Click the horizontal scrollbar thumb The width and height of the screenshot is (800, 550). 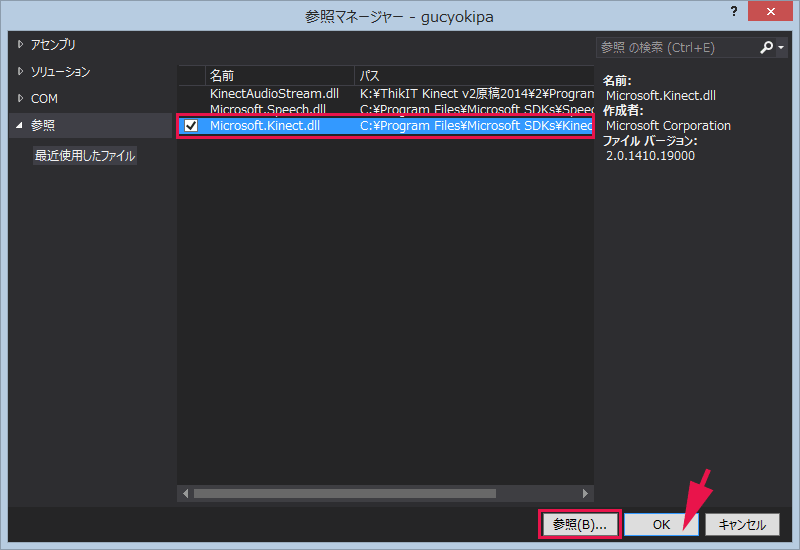[345, 493]
